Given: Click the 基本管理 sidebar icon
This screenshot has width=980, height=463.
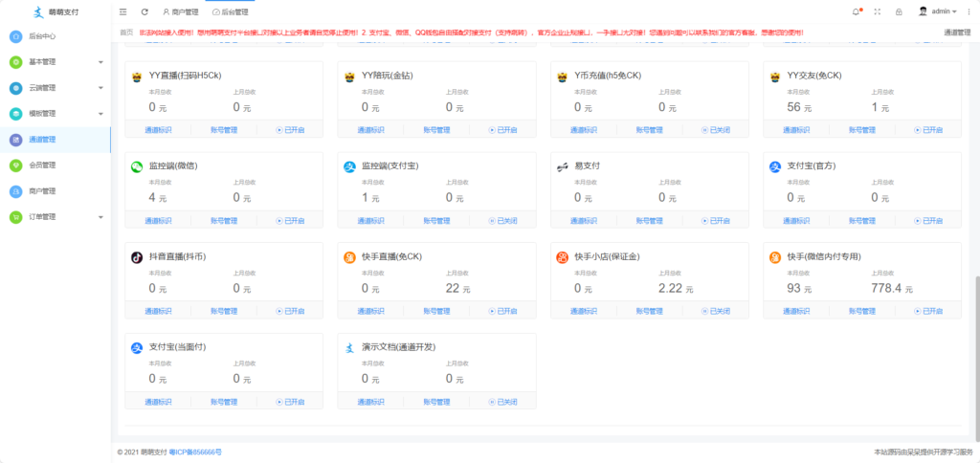Looking at the screenshot, I should click(16, 62).
